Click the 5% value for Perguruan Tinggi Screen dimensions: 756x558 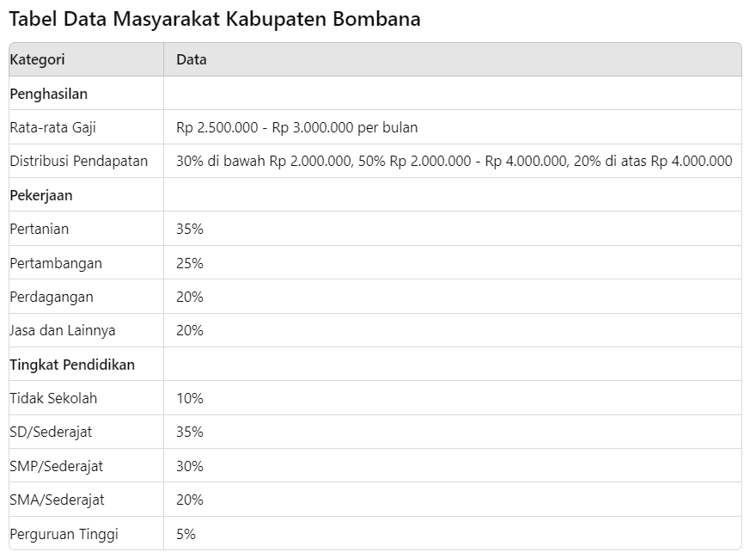click(x=186, y=534)
